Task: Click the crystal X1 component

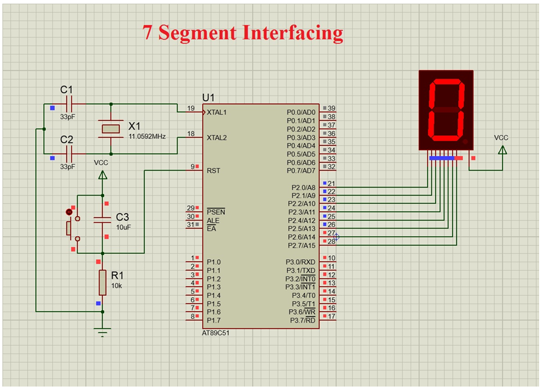Action: (111, 129)
